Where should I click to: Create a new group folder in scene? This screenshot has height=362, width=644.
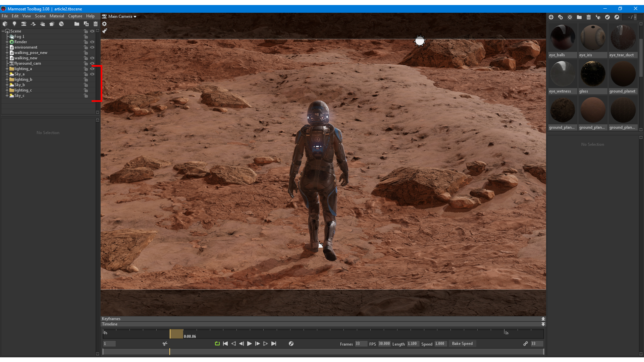(77, 24)
